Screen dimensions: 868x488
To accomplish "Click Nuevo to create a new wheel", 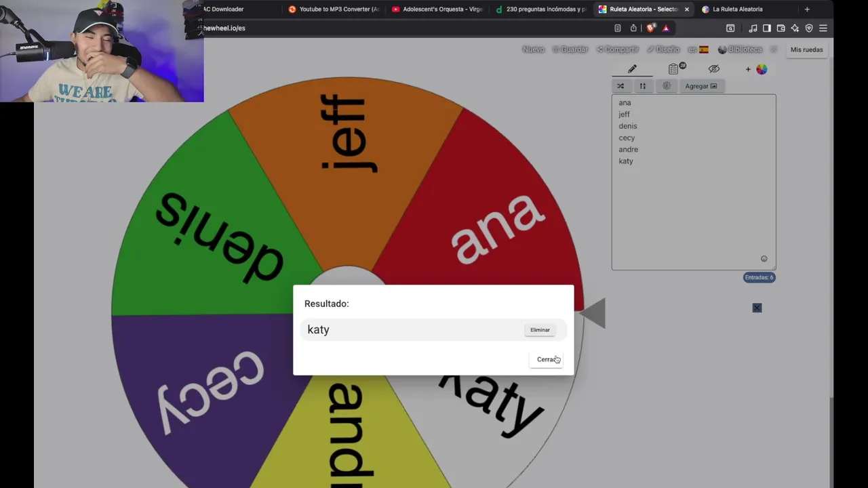I will [533, 49].
